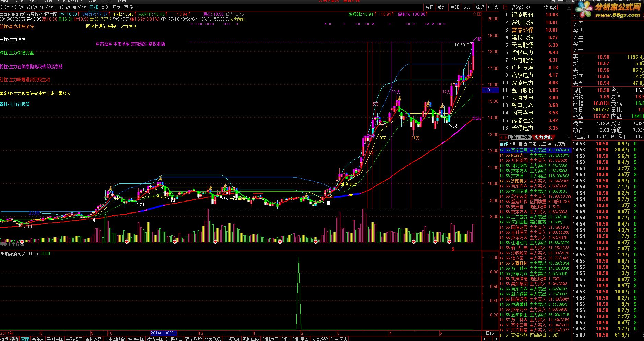This screenshot has height=341, width=644.
Task: Click 自选 in the alert filter bar
Action: (523, 144)
